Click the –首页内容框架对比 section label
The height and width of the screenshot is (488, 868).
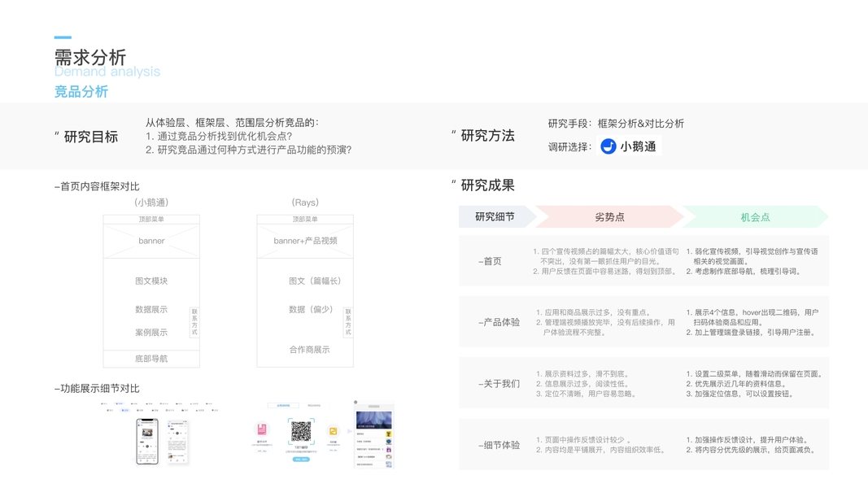(x=97, y=186)
